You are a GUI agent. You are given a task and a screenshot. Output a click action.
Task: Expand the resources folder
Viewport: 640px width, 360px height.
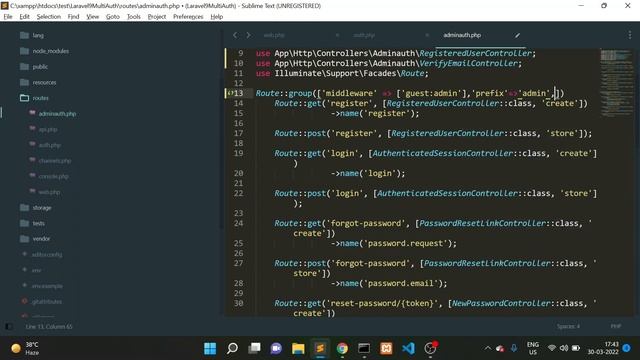[x=44, y=82]
